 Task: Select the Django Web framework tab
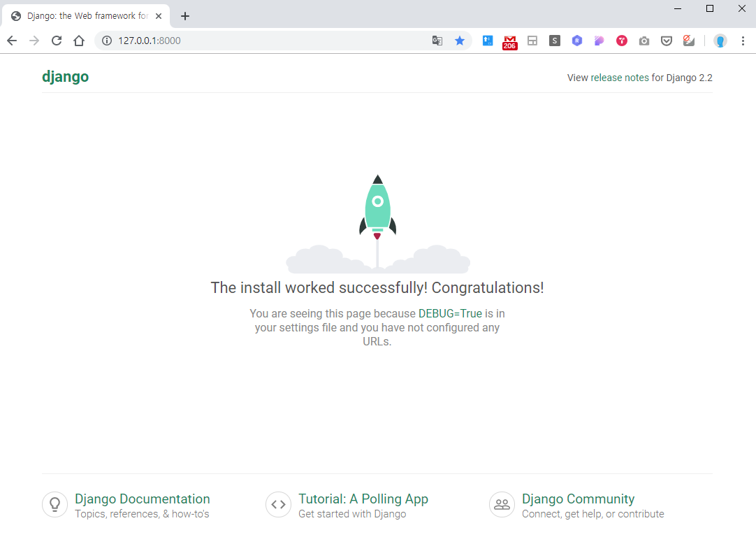[87, 16]
